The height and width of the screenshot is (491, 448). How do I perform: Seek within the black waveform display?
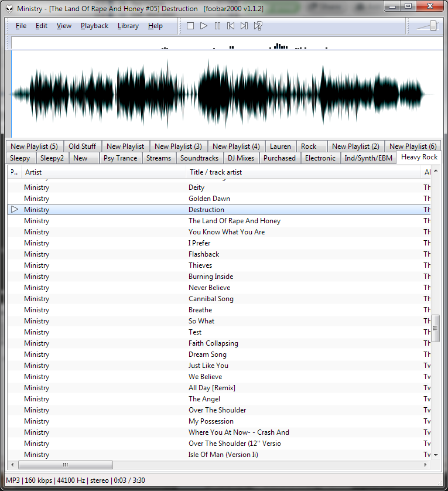[x=227, y=94]
